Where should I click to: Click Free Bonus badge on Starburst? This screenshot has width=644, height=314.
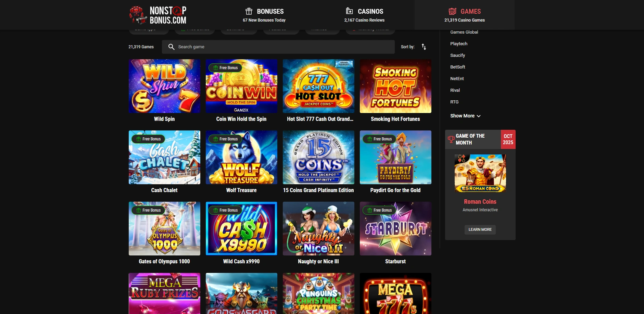379,210
